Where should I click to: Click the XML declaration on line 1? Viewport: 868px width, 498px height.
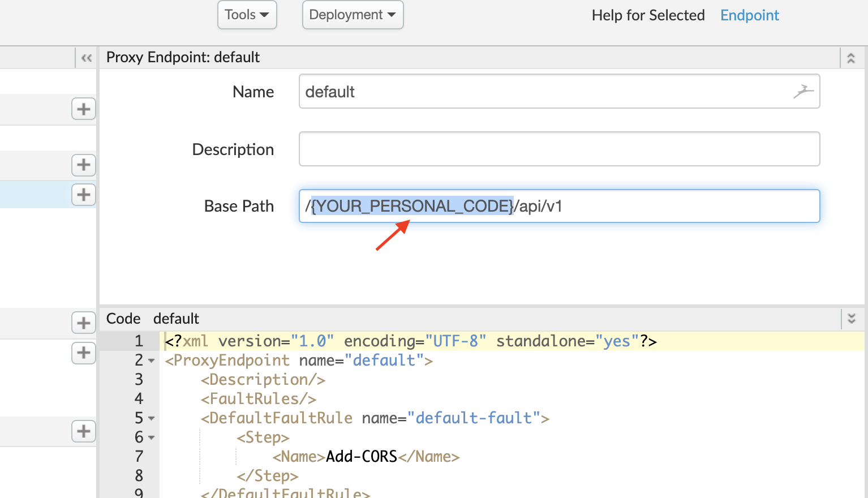coord(411,341)
